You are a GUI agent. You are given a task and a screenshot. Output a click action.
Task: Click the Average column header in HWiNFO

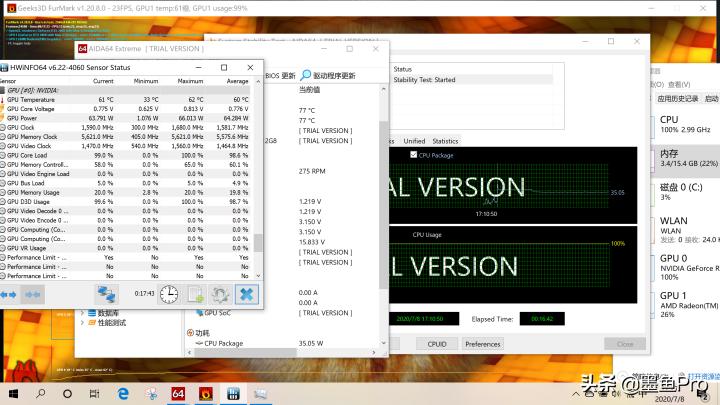pos(237,81)
